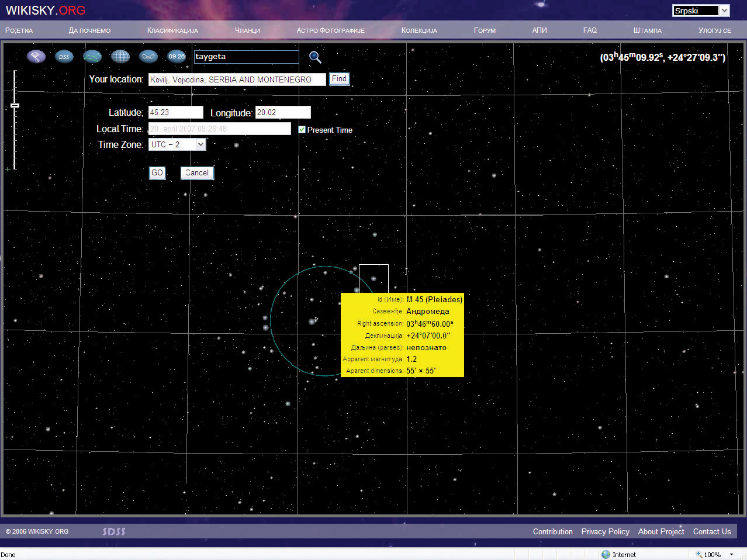Open the АПИ menu item
The height and width of the screenshot is (560, 747).
[539, 30]
